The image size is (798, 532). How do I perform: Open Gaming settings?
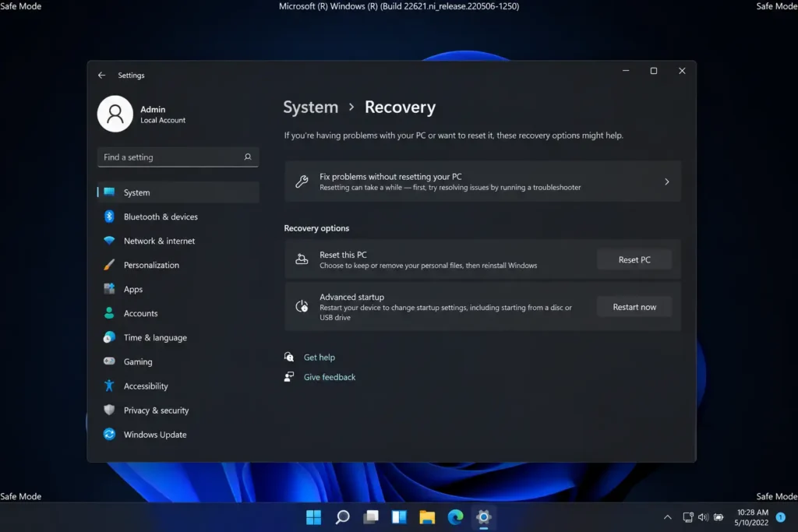click(x=178, y=361)
